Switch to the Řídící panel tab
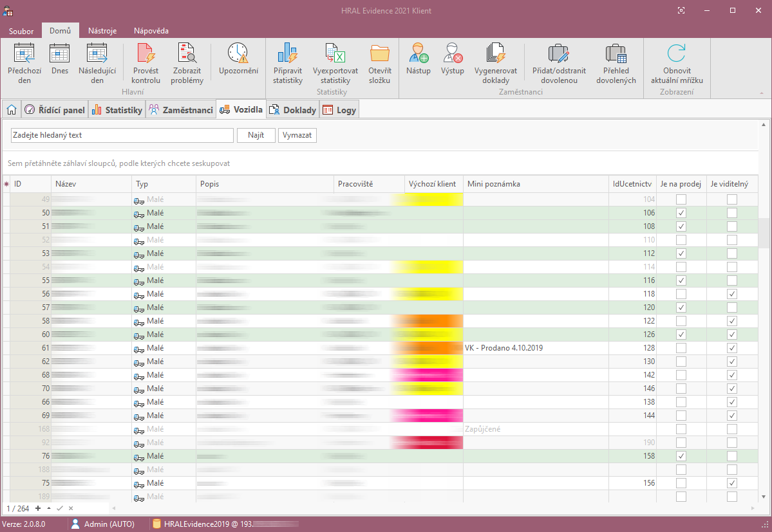The image size is (772, 532). click(55, 109)
